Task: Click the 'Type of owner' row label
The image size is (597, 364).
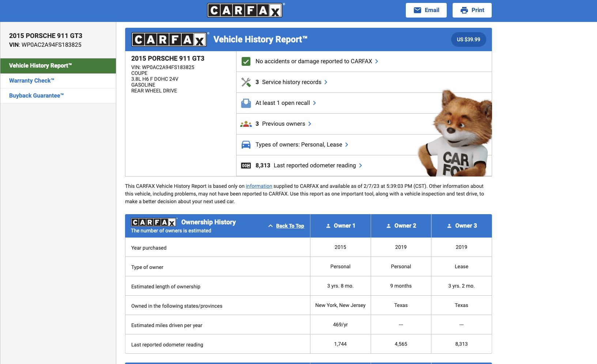Action: [147, 267]
